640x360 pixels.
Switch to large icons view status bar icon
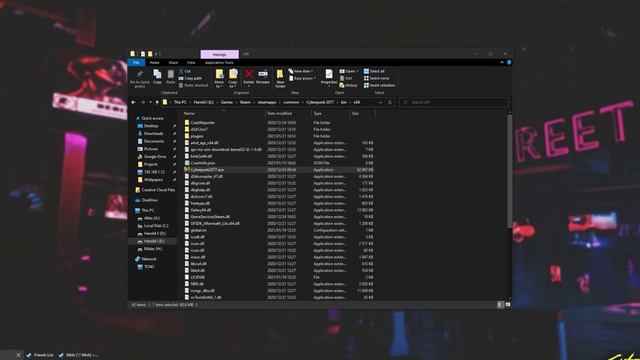(508, 304)
